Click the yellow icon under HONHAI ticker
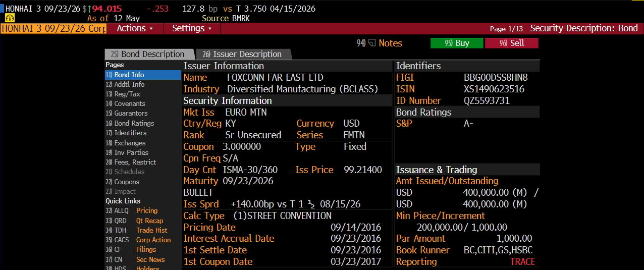The image size is (644, 270). pyautogui.click(x=10, y=18)
